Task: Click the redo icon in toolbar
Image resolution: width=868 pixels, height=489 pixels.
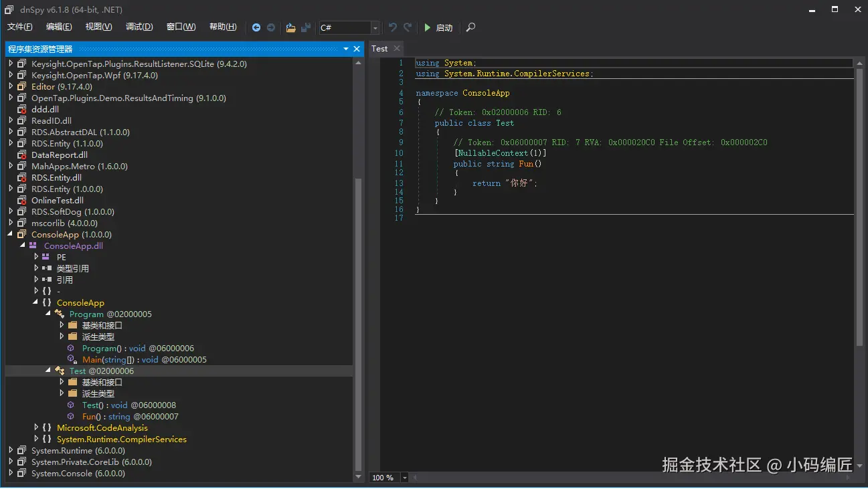Action: 408,27
